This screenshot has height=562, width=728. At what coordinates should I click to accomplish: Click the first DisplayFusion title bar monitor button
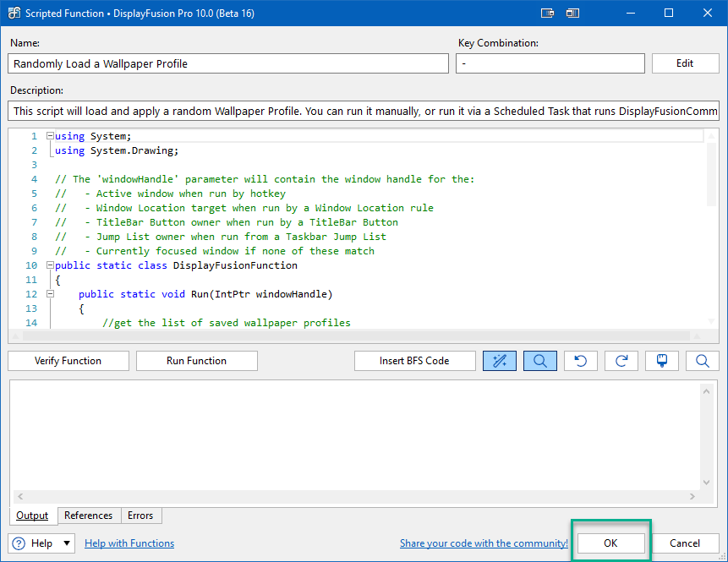pyautogui.click(x=547, y=13)
